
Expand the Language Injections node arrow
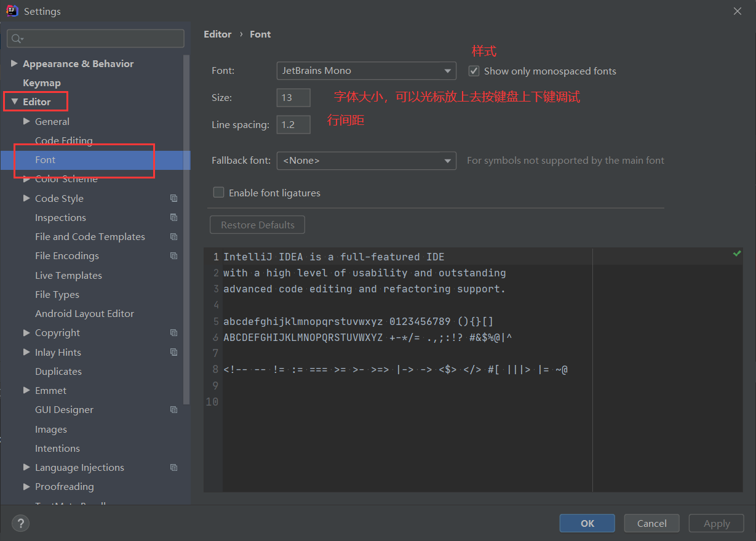point(26,467)
